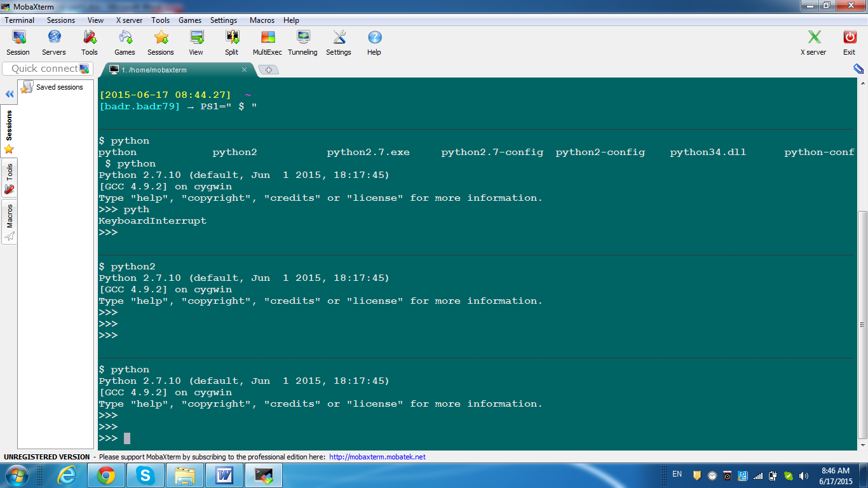Toggle the X server icon
The image size is (868, 488).
[813, 43]
